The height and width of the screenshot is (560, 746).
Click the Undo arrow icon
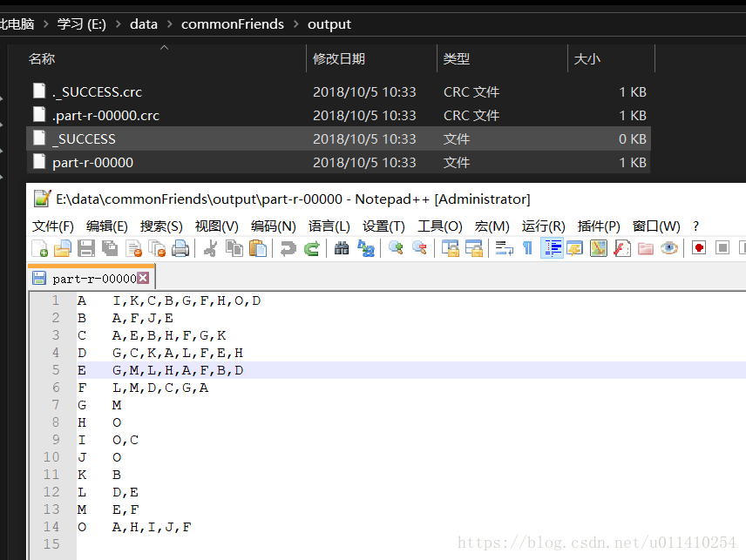tap(288, 248)
